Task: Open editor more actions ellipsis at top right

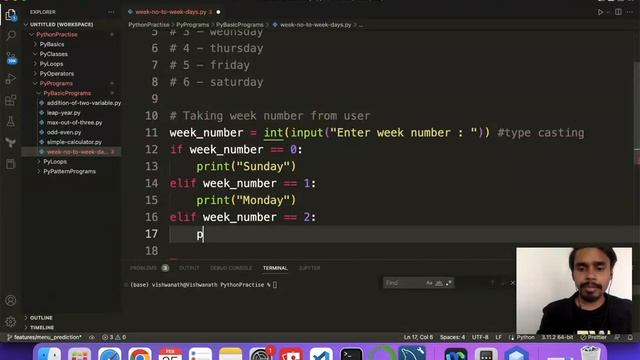Action: (630, 12)
